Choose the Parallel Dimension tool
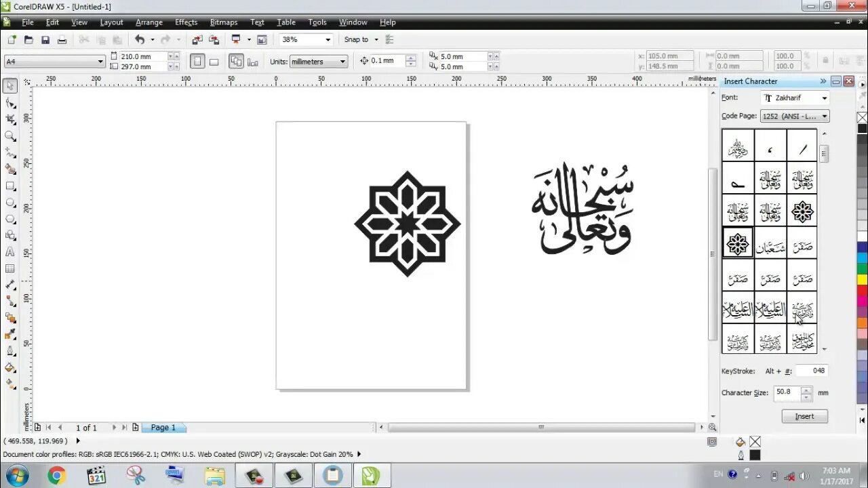Viewport: 868px width, 488px height. [10, 285]
